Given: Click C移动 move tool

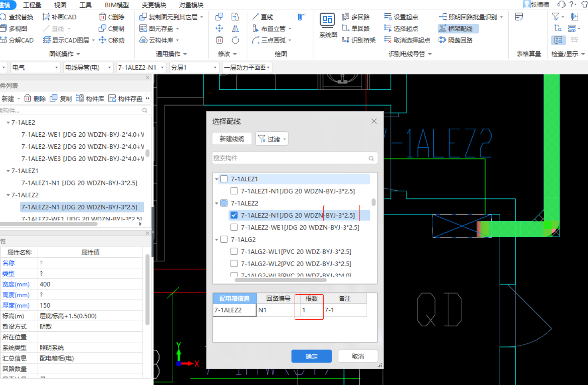Looking at the screenshot, I should 112,40.
